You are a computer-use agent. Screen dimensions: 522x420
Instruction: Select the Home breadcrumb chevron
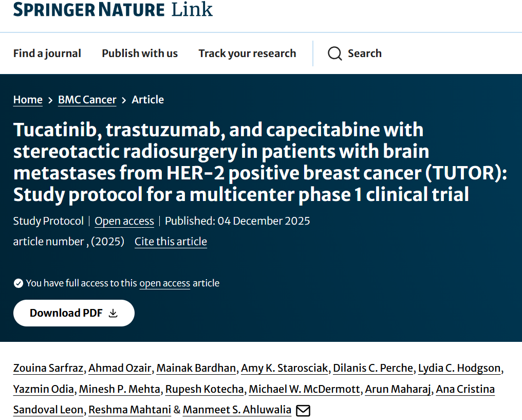(x=50, y=99)
